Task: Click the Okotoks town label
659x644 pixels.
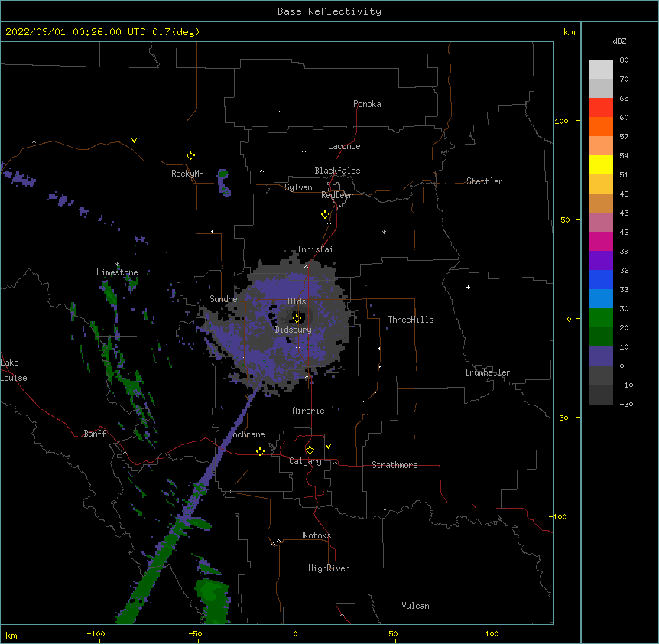Action: click(x=315, y=535)
